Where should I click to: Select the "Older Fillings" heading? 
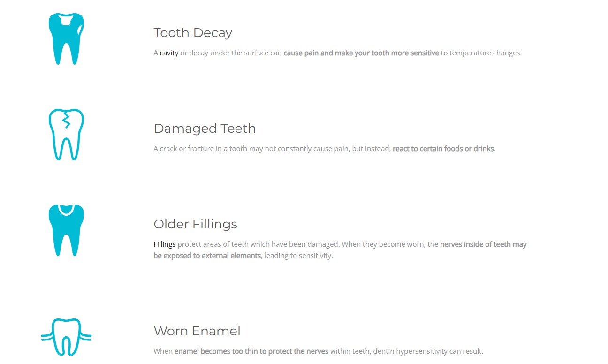(x=195, y=224)
